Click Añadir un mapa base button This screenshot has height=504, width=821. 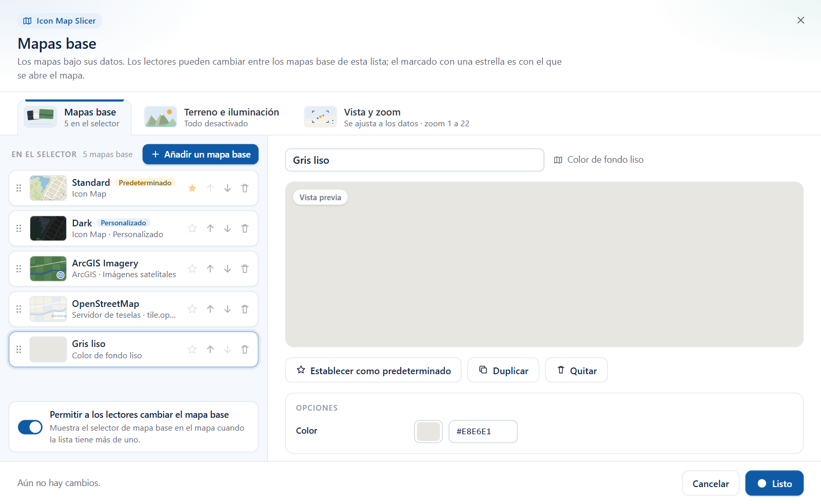(x=201, y=154)
